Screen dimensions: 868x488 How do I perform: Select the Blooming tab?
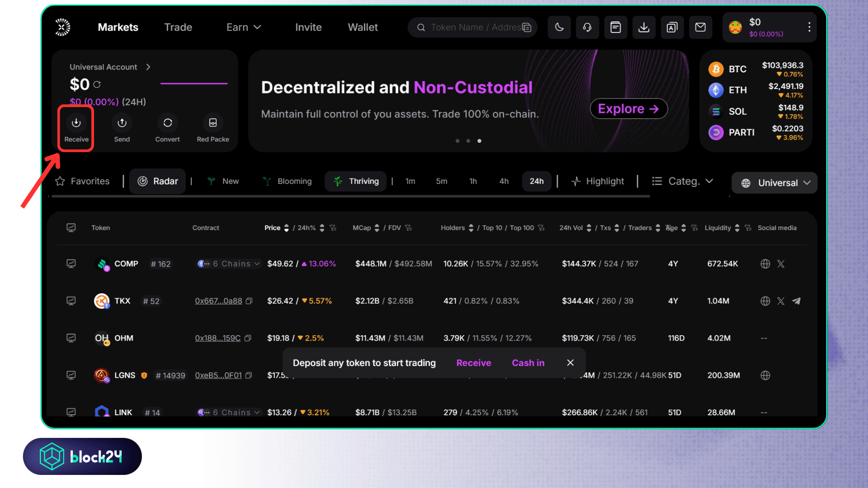pyautogui.click(x=288, y=181)
